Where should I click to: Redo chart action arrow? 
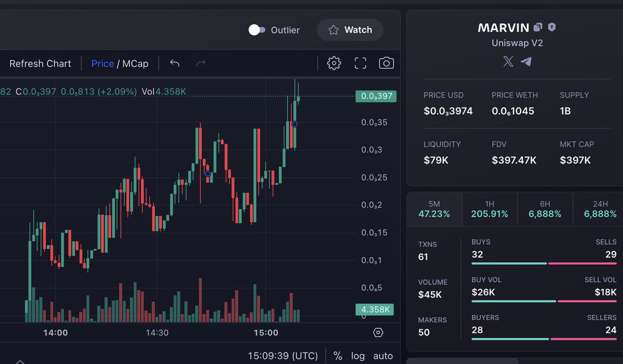[x=201, y=63]
